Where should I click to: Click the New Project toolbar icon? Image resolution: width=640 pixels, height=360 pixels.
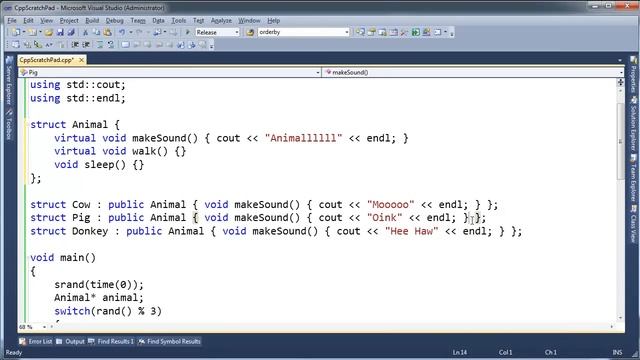(16, 32)
